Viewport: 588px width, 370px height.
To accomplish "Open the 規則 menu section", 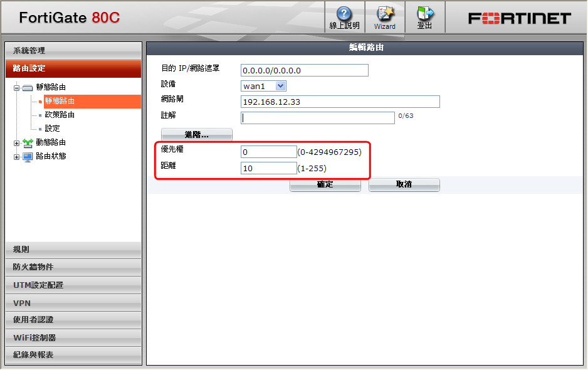I will click(x=73, y=249).
